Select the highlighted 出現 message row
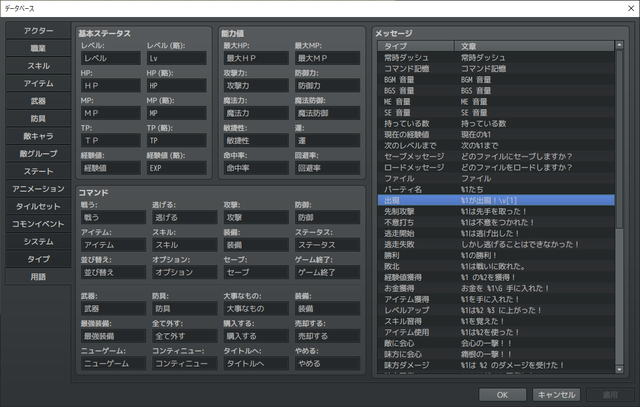The height and width of the screenshot is (407, 640). tap(496, 200)
